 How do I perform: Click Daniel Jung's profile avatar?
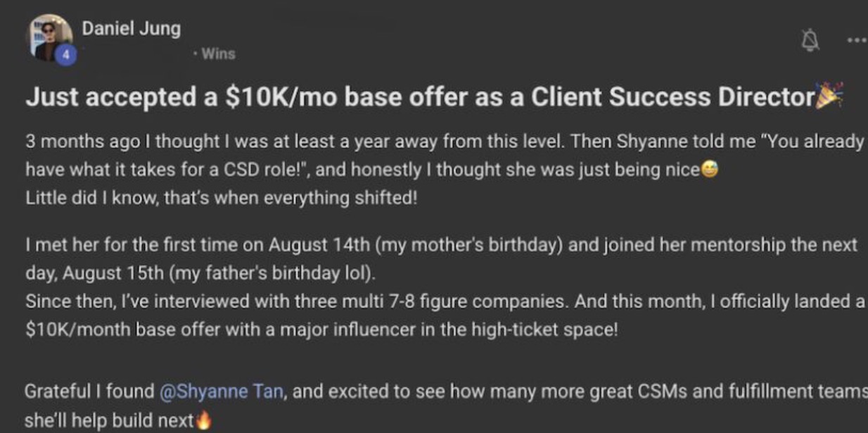pos(49,35)
